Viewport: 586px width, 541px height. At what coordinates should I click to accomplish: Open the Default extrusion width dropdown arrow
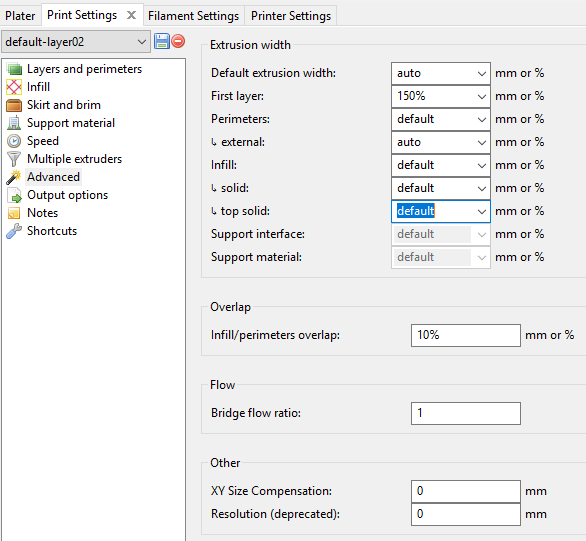point(482,73)
